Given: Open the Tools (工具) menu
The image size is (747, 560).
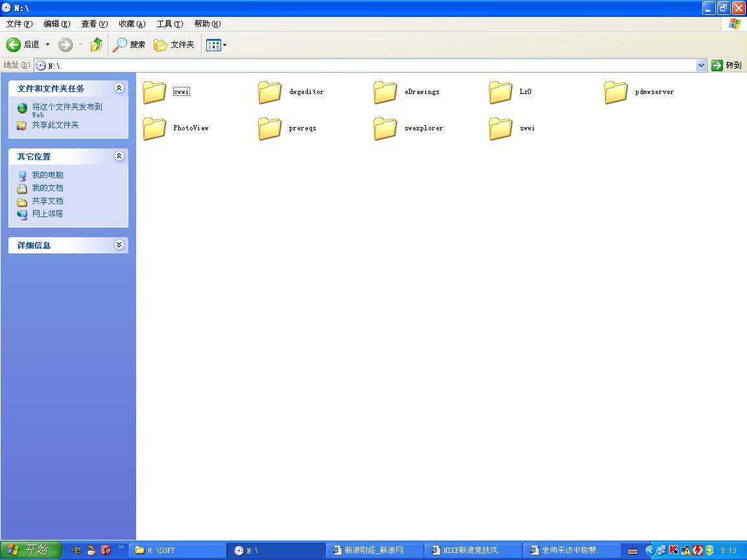Looking at the screenshot, I should coord(170,24).
